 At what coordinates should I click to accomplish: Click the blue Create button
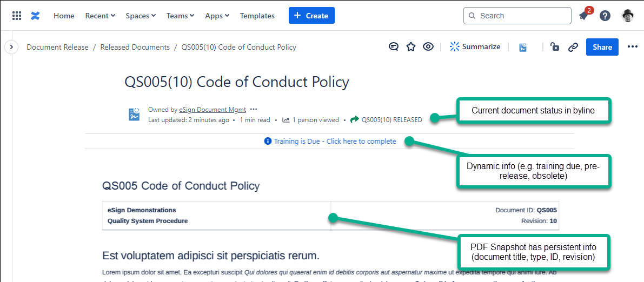[x=311, y=16]
